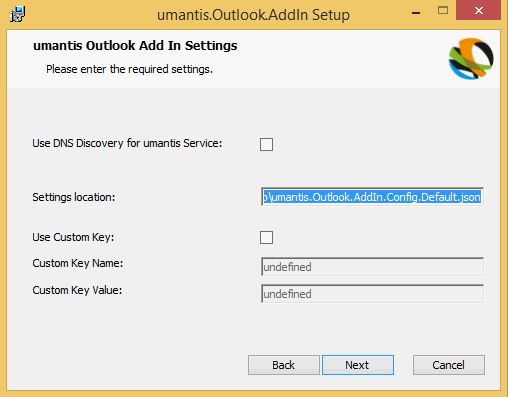Click the umantis logo in header
This screenshot has height=397, width=508.
[x=471, y=59]
